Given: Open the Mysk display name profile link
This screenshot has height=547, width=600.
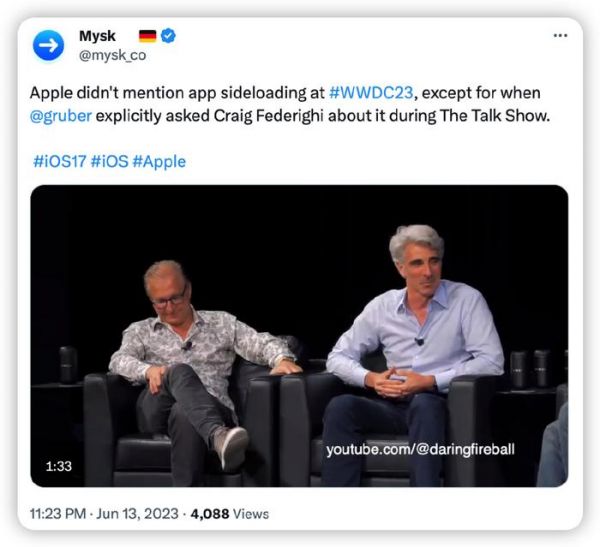Looking at the screenshot, I should [x=97, y=36].
